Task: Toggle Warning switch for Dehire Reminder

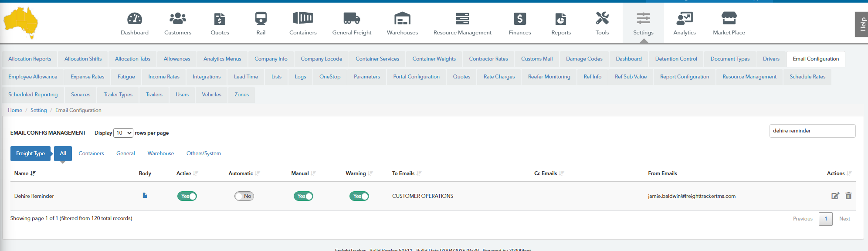Action: [x=359, y=196]
